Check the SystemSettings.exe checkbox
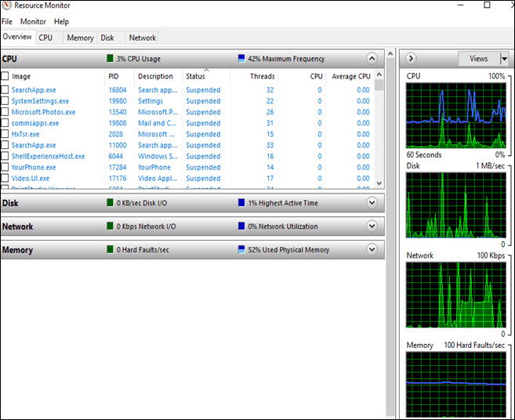 pos(5,101)
